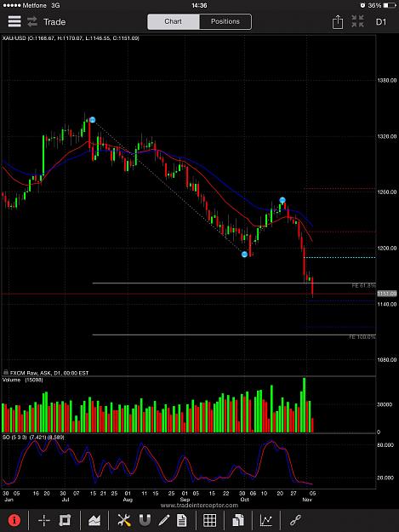Image resolution: width=399 pixels, height=532 pixels.
Task: Toggle the magnet snap tool
Action: tap(145, 520)
